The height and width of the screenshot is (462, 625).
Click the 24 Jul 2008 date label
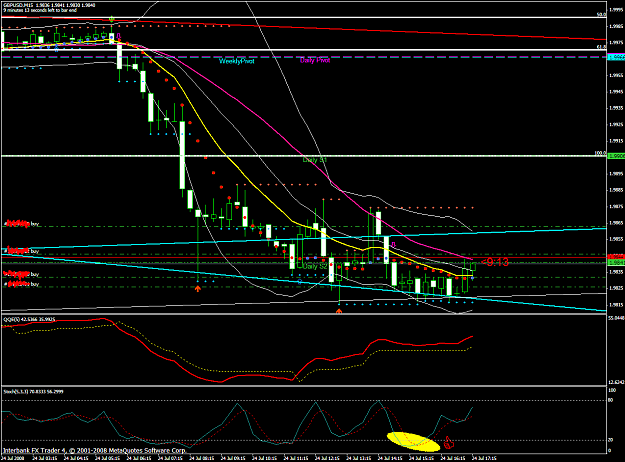[x=14, y=458]
